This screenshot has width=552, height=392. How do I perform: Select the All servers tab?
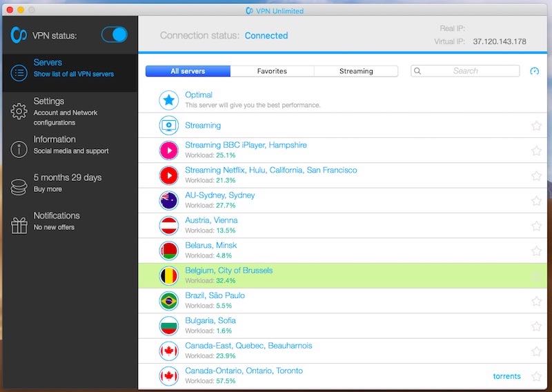point(188,71)
